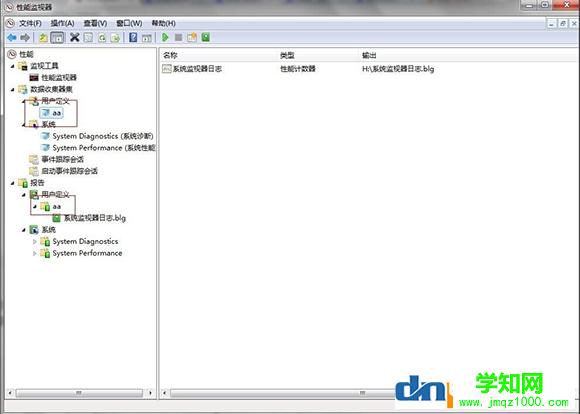Open the 窗口(W) menu
Viewport: 580px width, 414px height.
(x=129, y=24)
